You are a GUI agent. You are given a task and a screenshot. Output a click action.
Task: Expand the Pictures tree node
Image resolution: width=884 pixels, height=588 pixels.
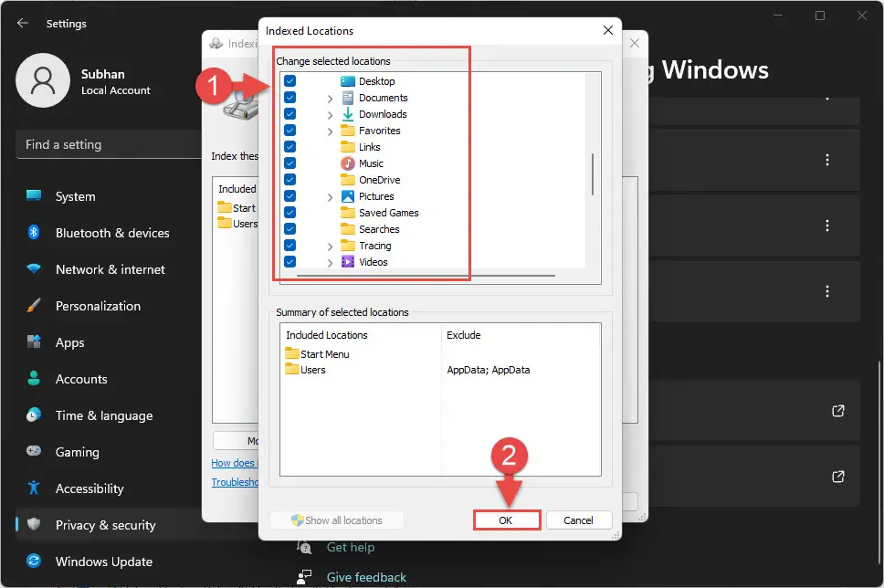pyautogui.click(x=330, y=197)
